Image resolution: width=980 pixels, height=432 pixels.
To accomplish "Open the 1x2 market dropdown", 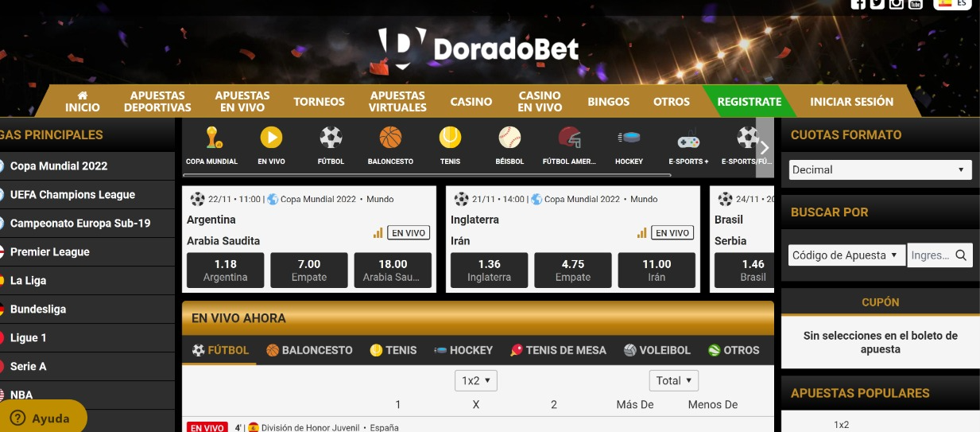I will click(x=476, y=380).
